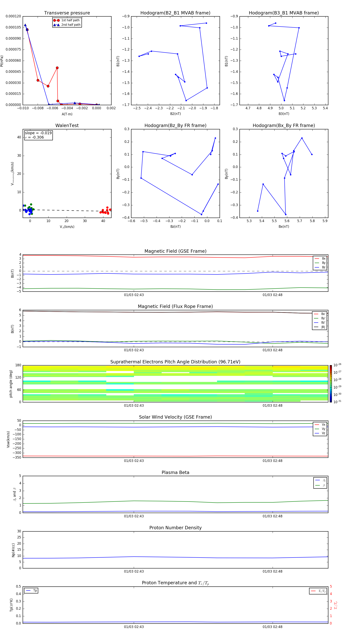Select the Vx legend entry
This screenshot has width=351, height=644.
(320, 424)
